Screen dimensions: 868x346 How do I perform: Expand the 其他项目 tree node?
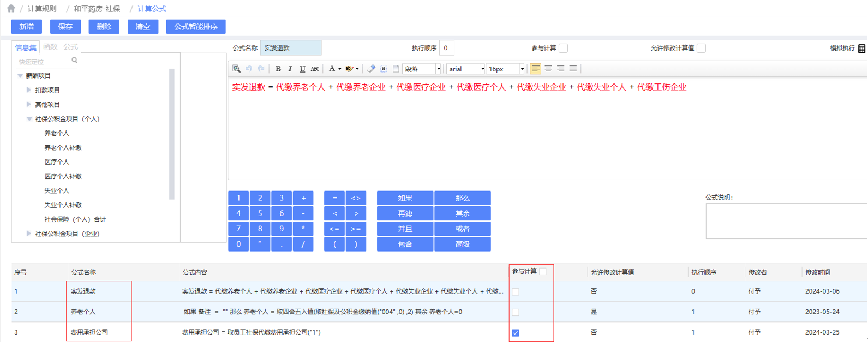tap(29, 104)
